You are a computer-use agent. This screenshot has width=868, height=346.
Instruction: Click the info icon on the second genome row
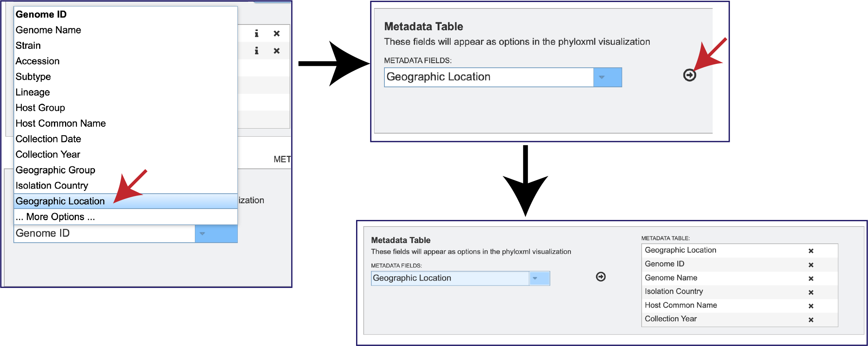click(257, 51)
